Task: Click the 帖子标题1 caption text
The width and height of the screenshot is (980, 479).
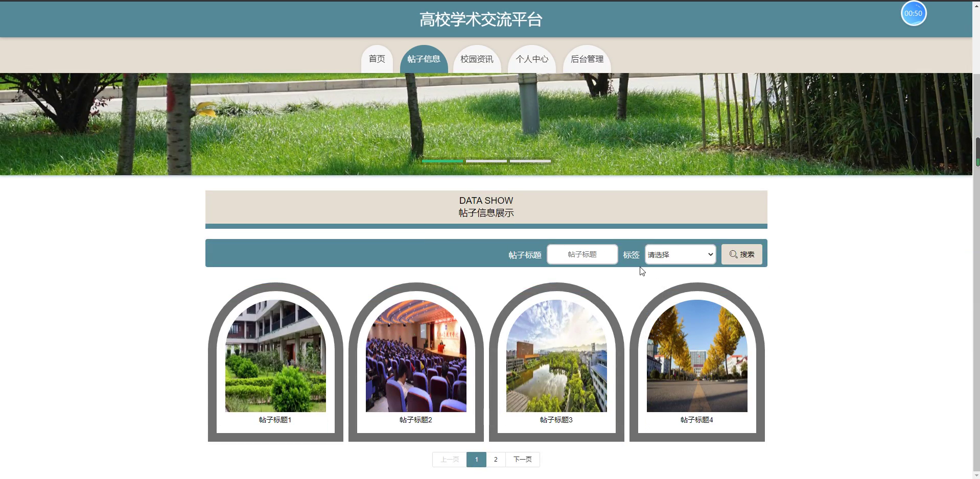Action: click(275, 420)
